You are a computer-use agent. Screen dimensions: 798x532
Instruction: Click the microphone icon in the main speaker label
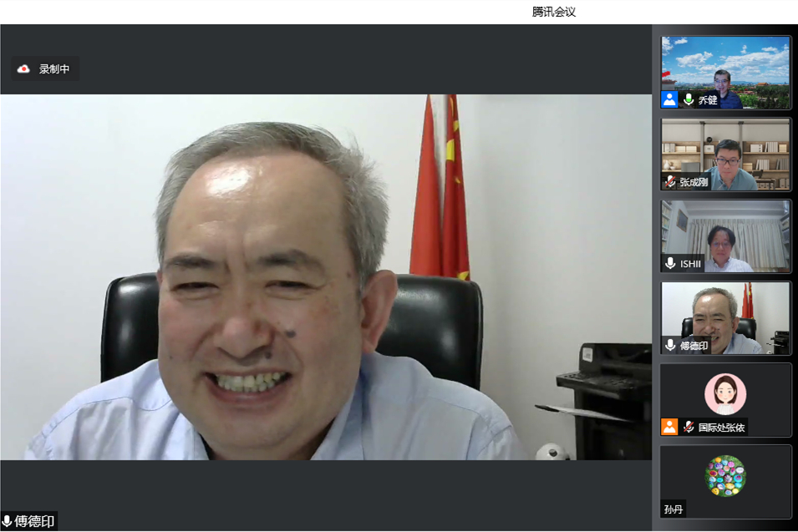pyautogui.click(x=8, y=521)
